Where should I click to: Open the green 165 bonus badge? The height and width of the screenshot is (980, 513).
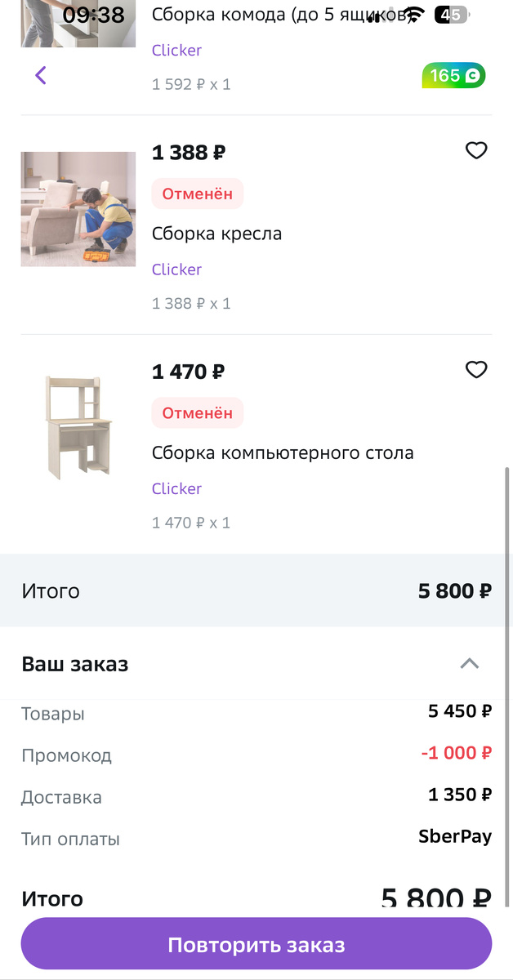click(453, 74)
